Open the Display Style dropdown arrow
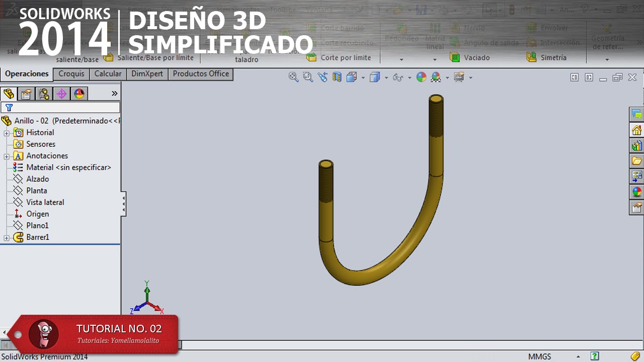The height and width of the screenshot is (362, 644). [386, 77]
